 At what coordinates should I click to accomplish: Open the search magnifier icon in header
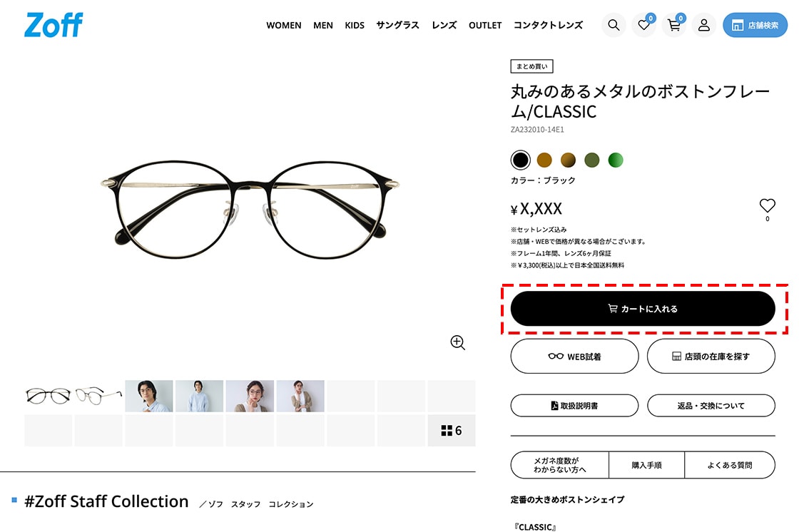[x=614, y=25]
